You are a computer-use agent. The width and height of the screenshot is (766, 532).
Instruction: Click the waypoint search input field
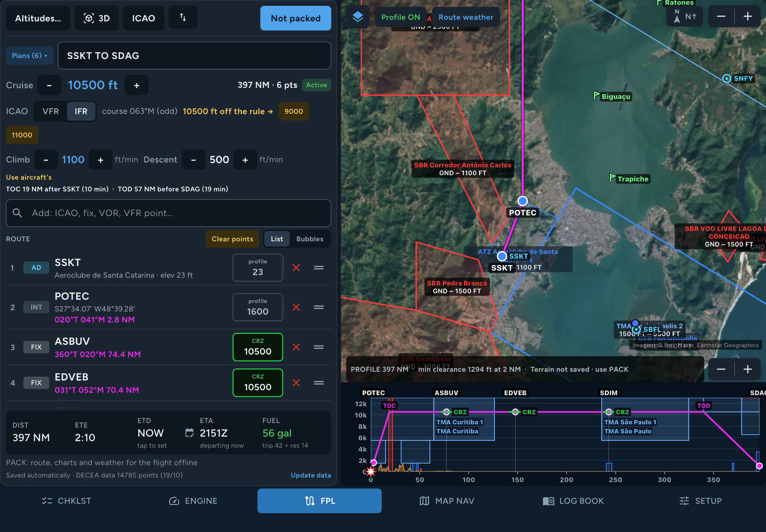pos(168,213)
